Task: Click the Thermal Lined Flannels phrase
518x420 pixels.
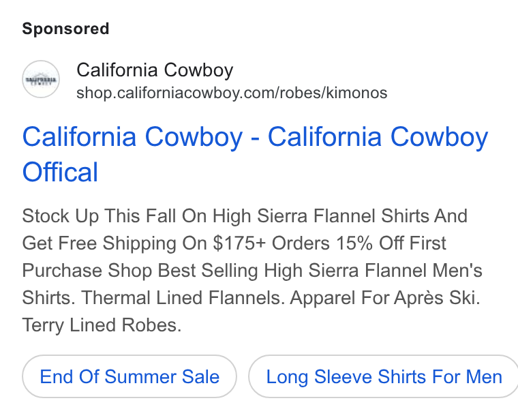Action: [183, 298]
